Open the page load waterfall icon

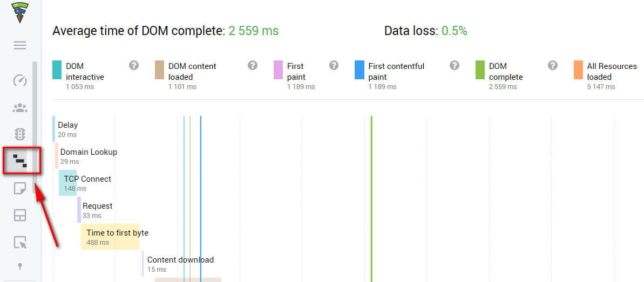tap(20, 160)
